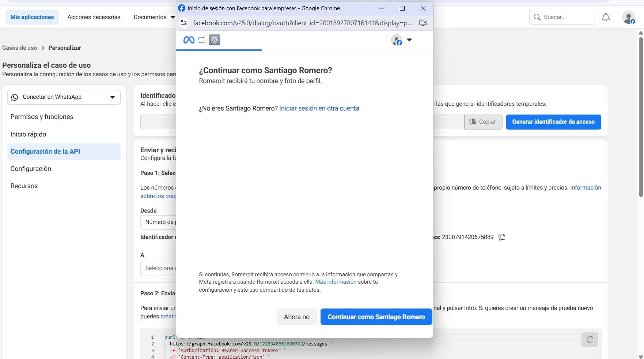Open the Recursos sidebar item
The height and width of the screenshot is (359, 644).
(x=64, y=186)
